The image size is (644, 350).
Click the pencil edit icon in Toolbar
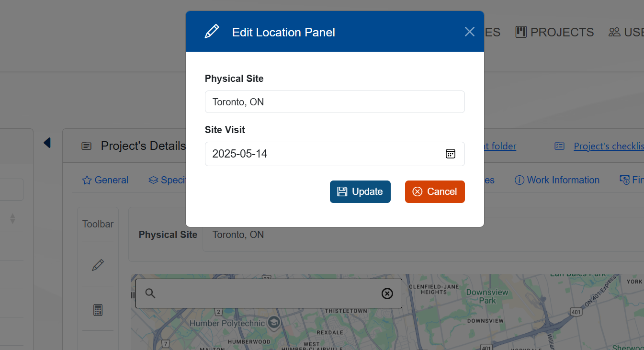click(x=98, y=265)
